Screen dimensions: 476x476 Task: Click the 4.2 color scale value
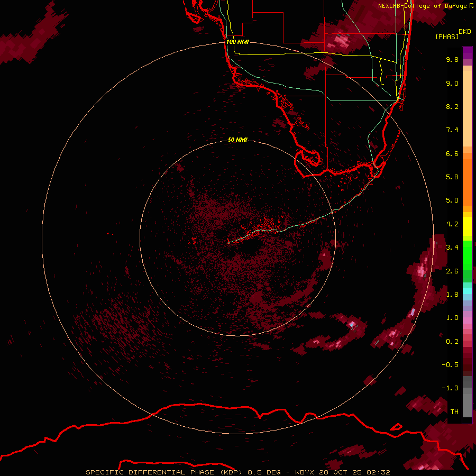(x=452, y=224)
